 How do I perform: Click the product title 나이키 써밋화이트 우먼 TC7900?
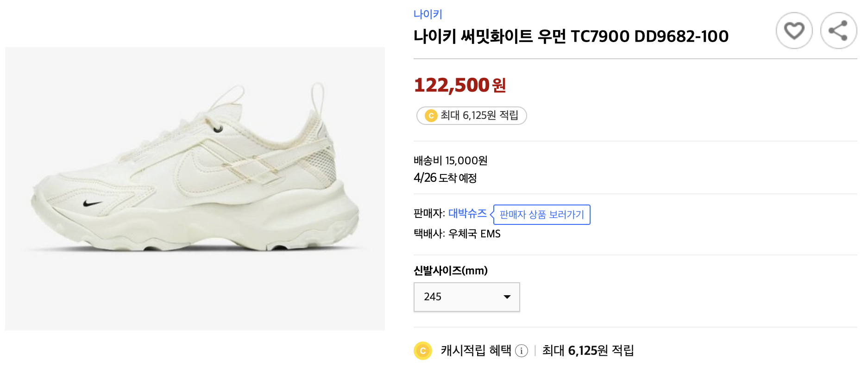[x=571, y=36]
